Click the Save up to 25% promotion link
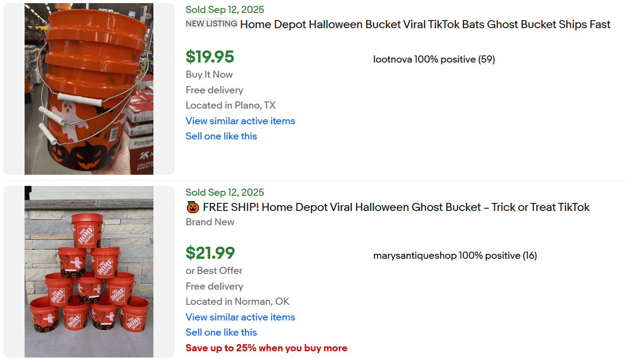 [267, 348]
